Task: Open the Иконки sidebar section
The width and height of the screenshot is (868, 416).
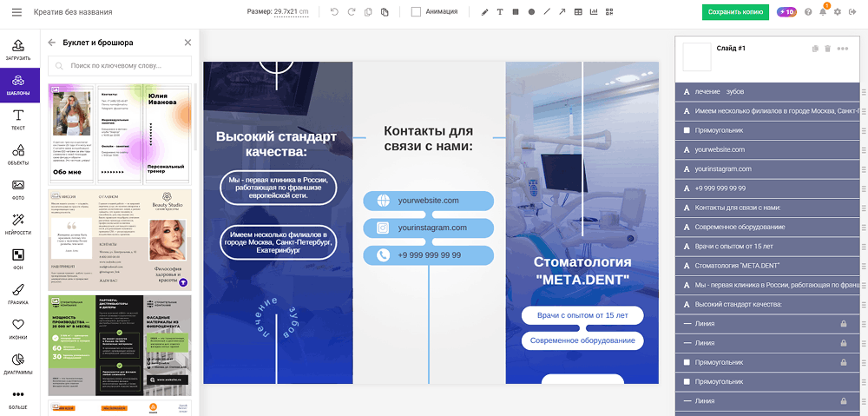Action: pyautogui.click(x=18, y=329)
